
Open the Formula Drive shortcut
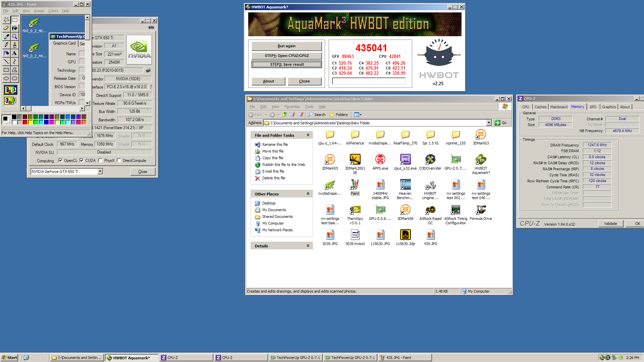point(481,213)
